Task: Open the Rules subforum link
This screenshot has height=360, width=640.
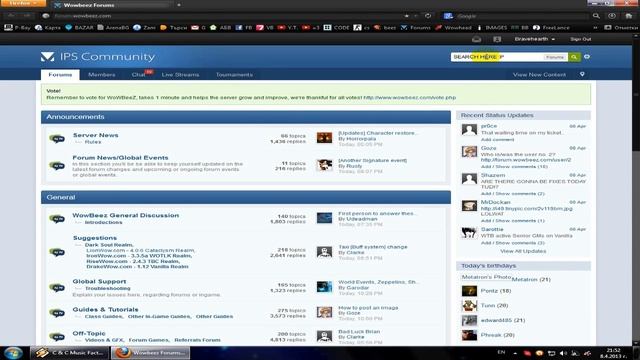Action: click(x=93, y=142)
